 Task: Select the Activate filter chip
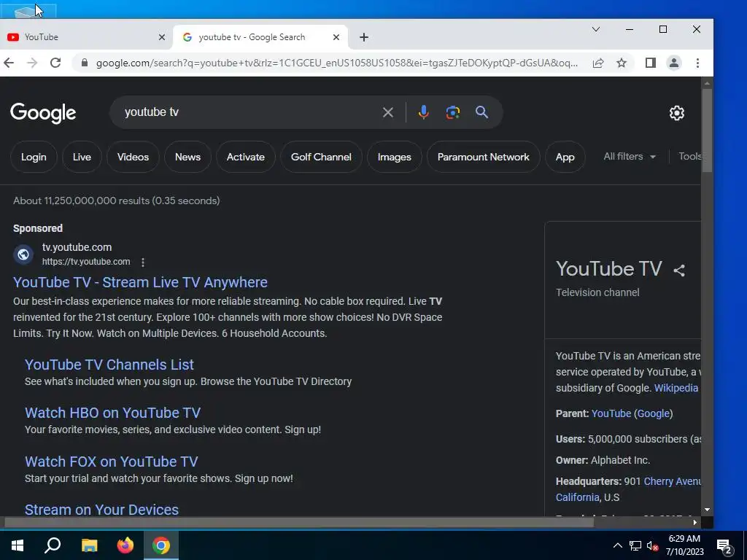point(245,157)
